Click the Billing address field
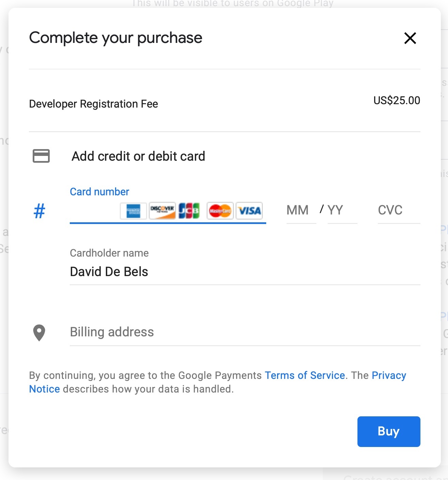This screenshot has height=480, width=448. point(238,332)
